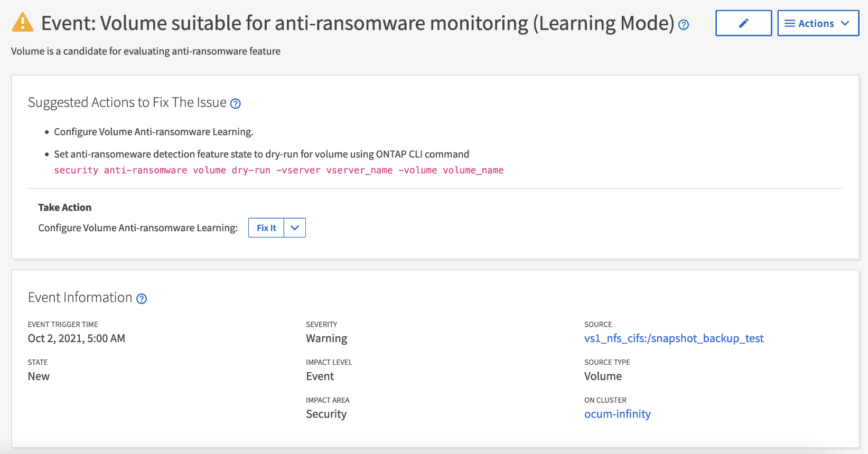Click the Configure Volume Anti-ransomware Learning bullet
Image resolution: width=868 pixels, height=454 pixels.
click(x=153, y=131)
